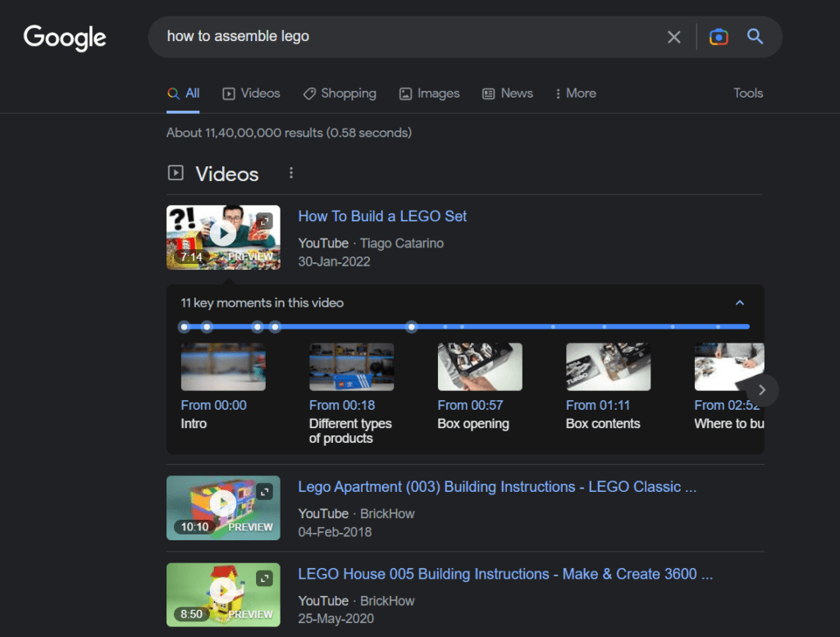Click the Google logo
This screenshot has height=637, width=840.
pos(65,38)
